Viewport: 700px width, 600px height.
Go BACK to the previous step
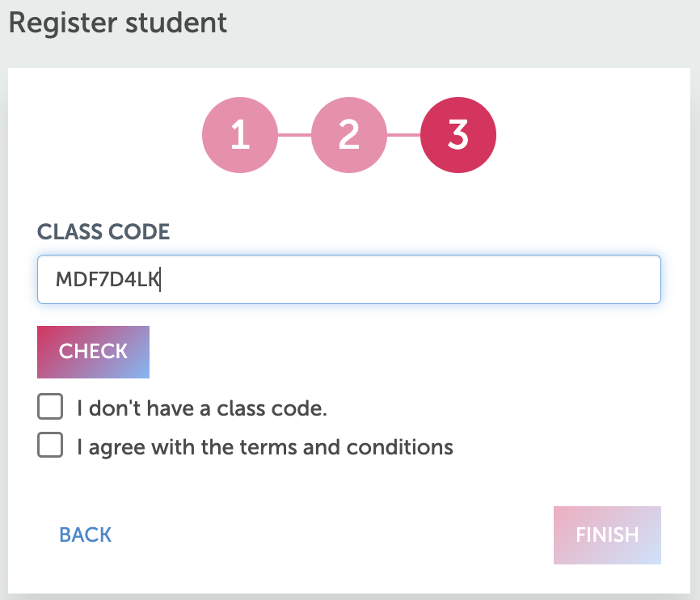pyautogui.click(x=86, y=535)
